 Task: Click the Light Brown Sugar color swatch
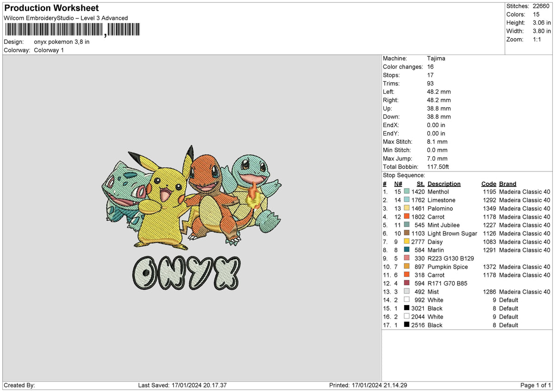click(407, 233)
